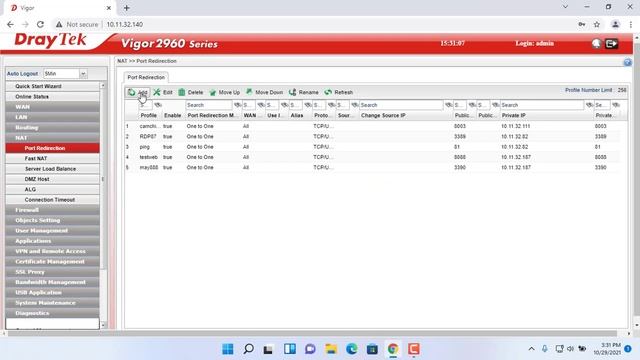Open the saved password key icon

tap(582, 24)
